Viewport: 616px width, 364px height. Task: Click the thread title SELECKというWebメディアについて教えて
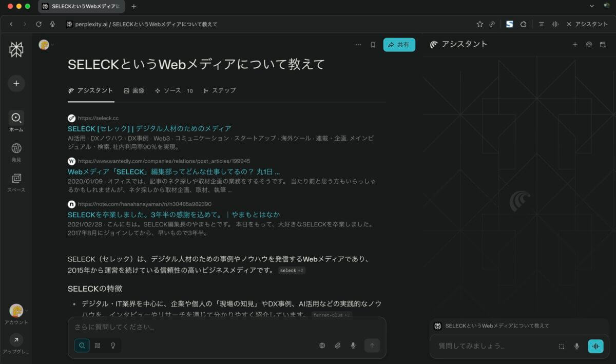pyautogui.click(x=197, y=64)
